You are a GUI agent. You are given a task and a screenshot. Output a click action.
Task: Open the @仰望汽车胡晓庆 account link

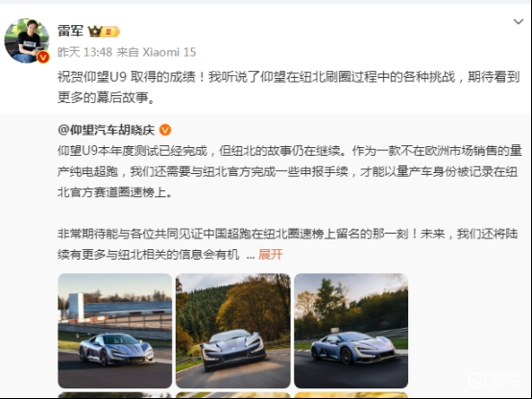[107, 130]
